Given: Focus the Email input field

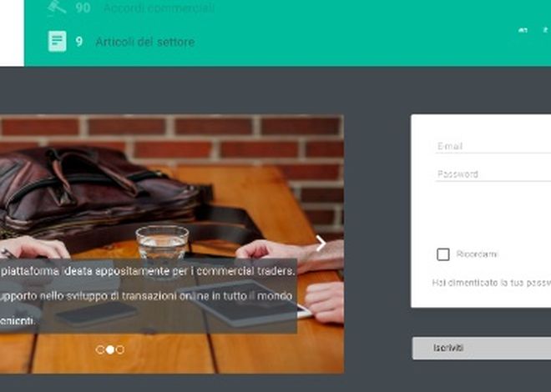Looking at the screenshot, I should click(x=493, y=146).
